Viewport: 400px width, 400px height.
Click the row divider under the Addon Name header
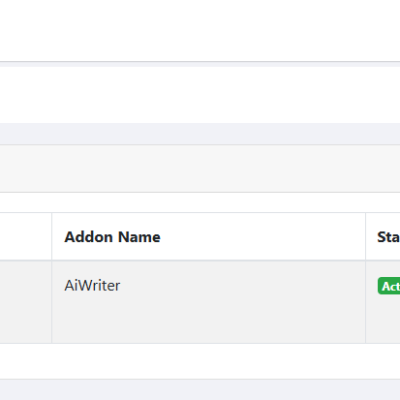208,260
